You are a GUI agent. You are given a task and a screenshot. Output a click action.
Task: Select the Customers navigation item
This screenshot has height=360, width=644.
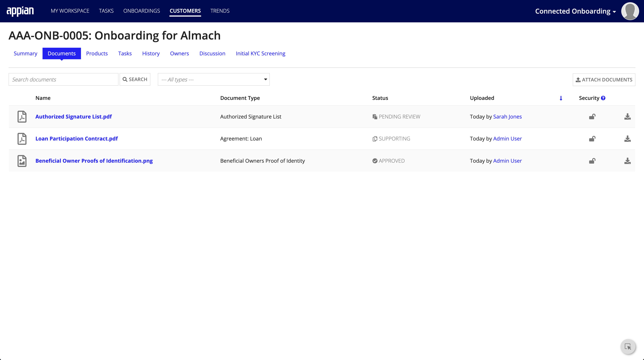185,11
